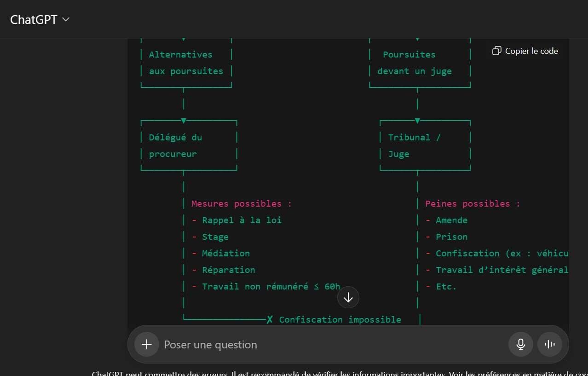Open the ChatGPT model selector
This screenshot has height=376, width=588.
tap(39, 19)
